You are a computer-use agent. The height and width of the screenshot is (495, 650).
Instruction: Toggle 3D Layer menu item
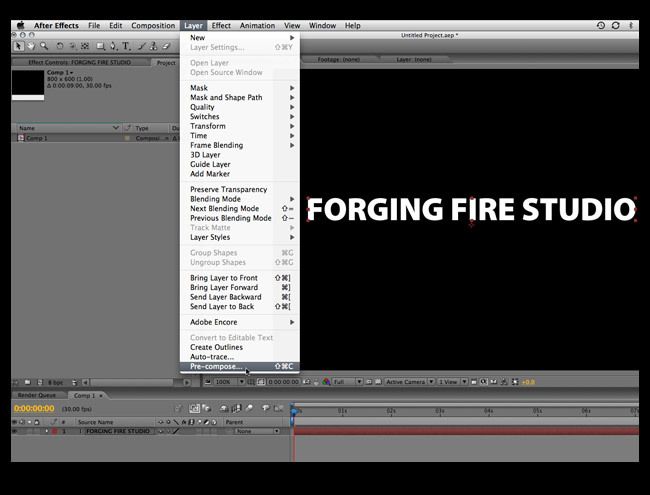click(x=240, y=155)
